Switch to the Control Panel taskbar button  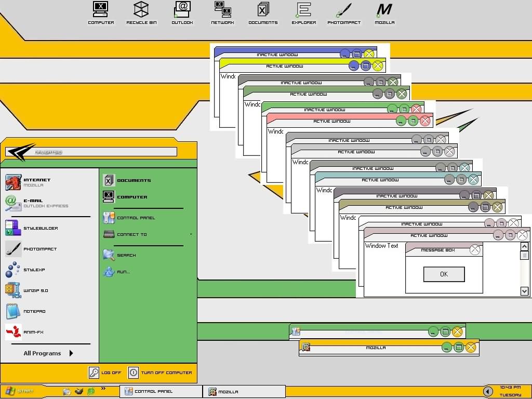(x=161, y=391)
